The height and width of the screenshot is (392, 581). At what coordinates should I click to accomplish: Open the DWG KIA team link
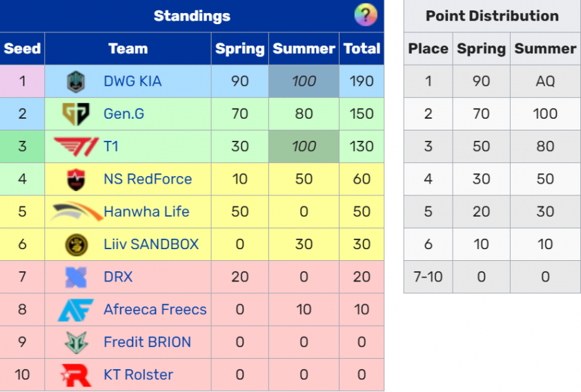[132, 81]
